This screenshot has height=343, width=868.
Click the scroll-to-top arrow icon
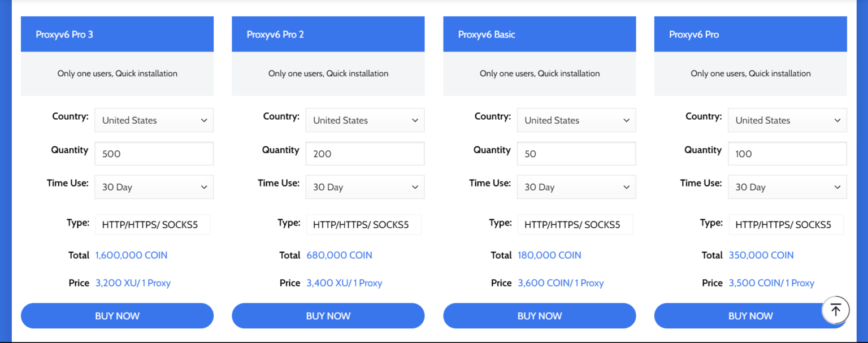coord(836,310)
